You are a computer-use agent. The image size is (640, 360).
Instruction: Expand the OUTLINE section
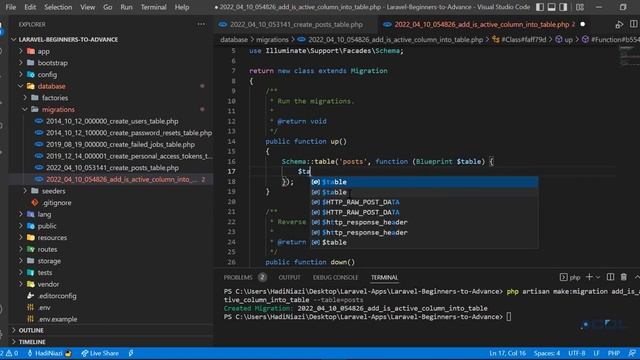(31, 330)
